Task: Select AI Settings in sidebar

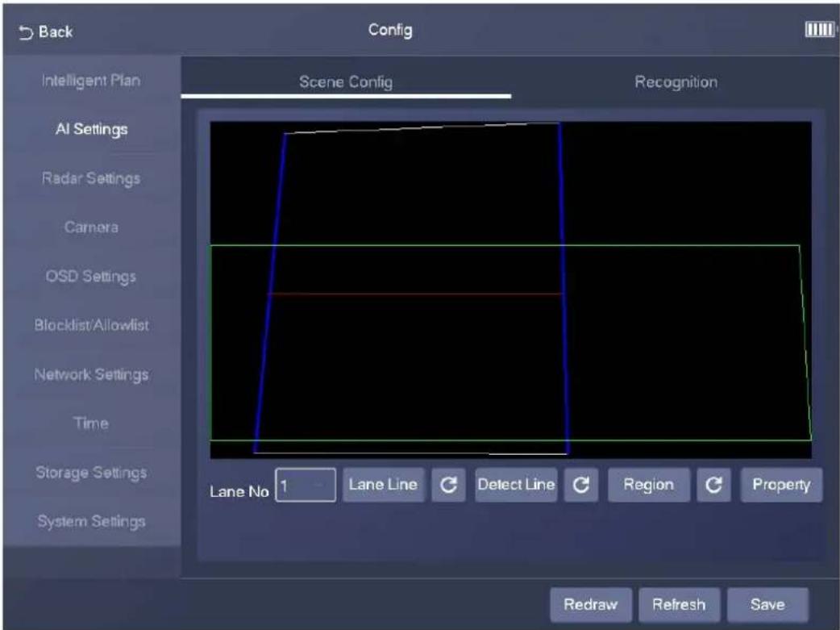Action: click(92, 129)
